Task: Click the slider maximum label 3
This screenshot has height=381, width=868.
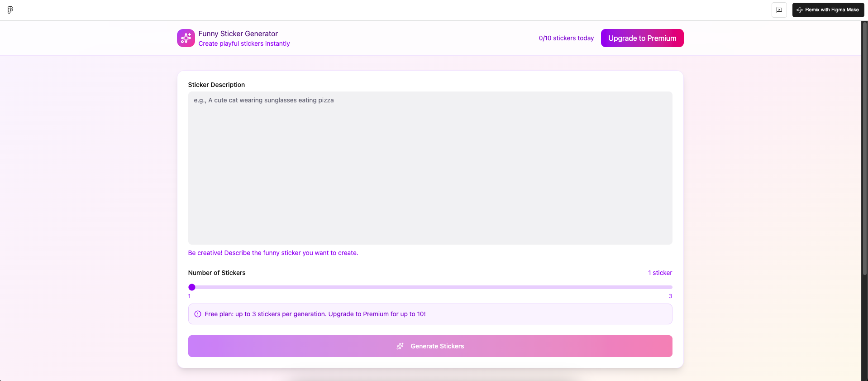Action: (670, 296)
